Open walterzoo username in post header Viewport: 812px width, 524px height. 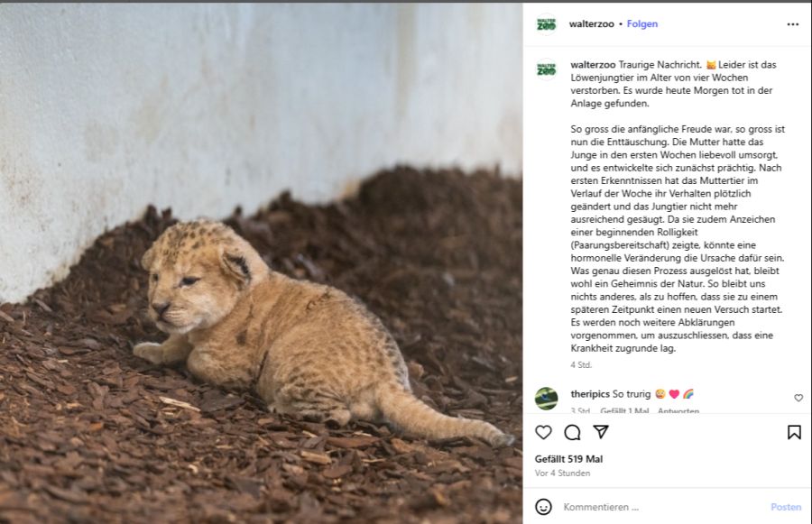click(x=591, y=24)
